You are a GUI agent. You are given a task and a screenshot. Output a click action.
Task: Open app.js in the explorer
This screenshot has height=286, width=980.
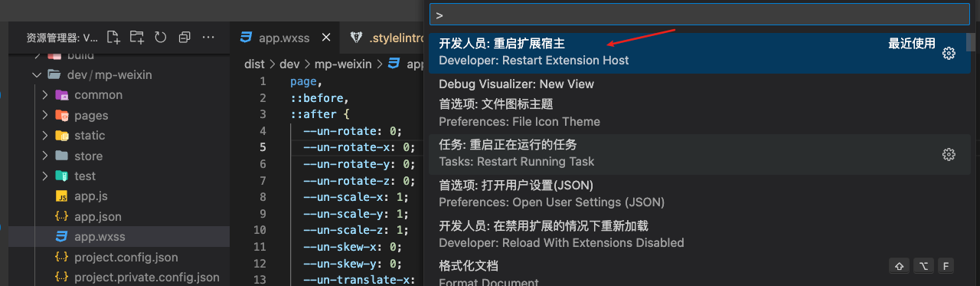pyautogui.click(x=91, y=196)
